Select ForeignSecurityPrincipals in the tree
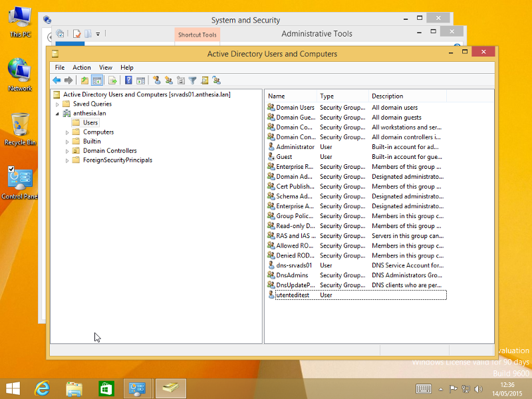The width and height of the screenshot is (532, 399). click(x=118, y=160)
